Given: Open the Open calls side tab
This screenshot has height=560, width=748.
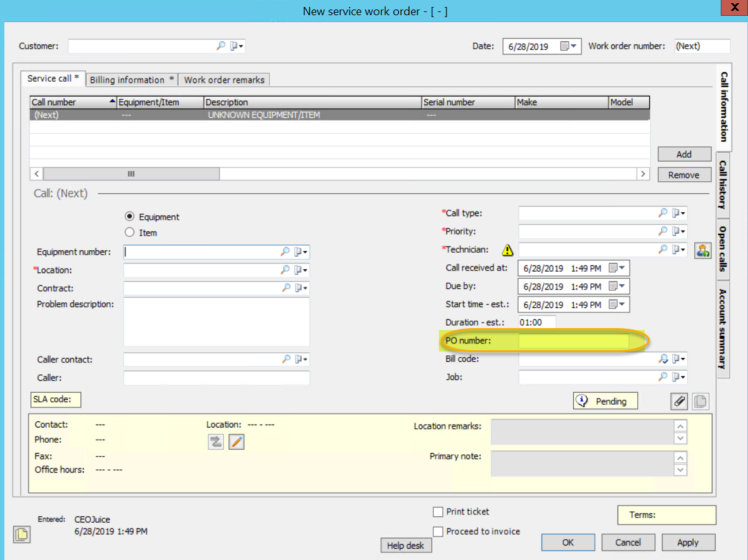Looking at the screenshot, I should click(x=723, y=248).
